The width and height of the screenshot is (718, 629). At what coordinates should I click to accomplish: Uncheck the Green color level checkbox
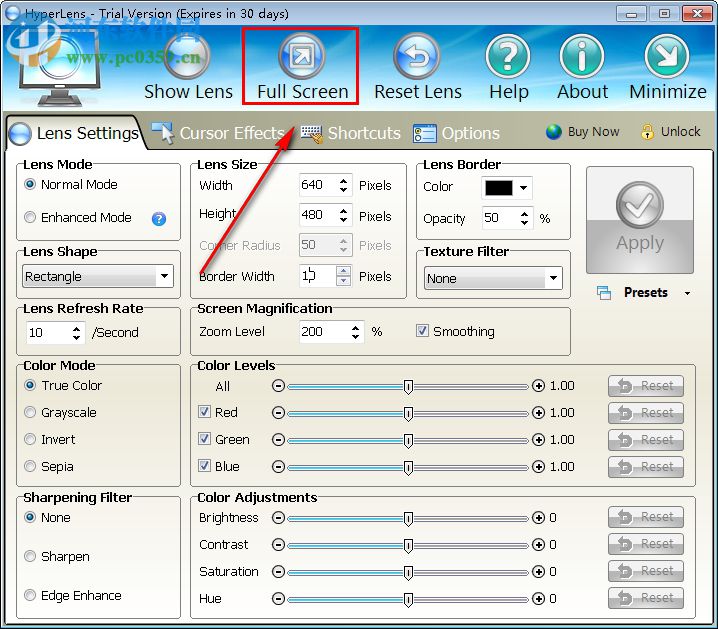[x=204, y=439]
